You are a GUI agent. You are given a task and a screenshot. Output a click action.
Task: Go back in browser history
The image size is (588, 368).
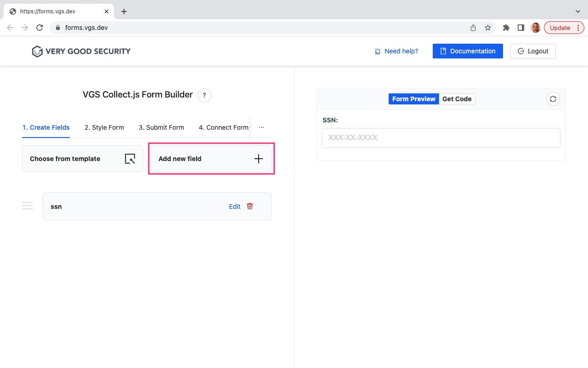(10, 28)
